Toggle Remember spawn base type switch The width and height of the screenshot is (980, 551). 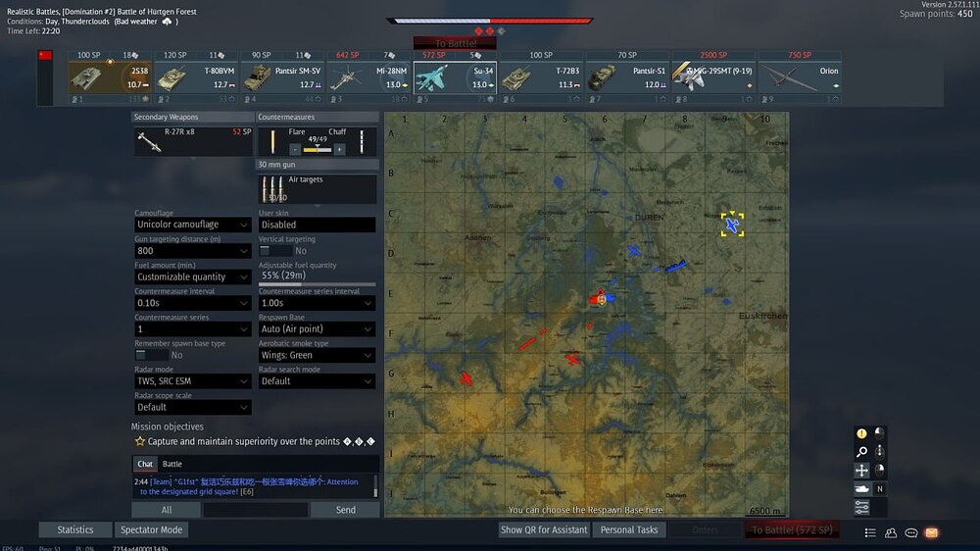[x=151, y=355]
